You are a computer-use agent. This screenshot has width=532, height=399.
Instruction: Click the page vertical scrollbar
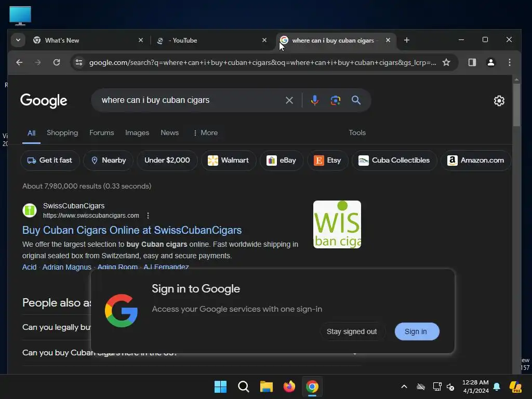[516, 106]
